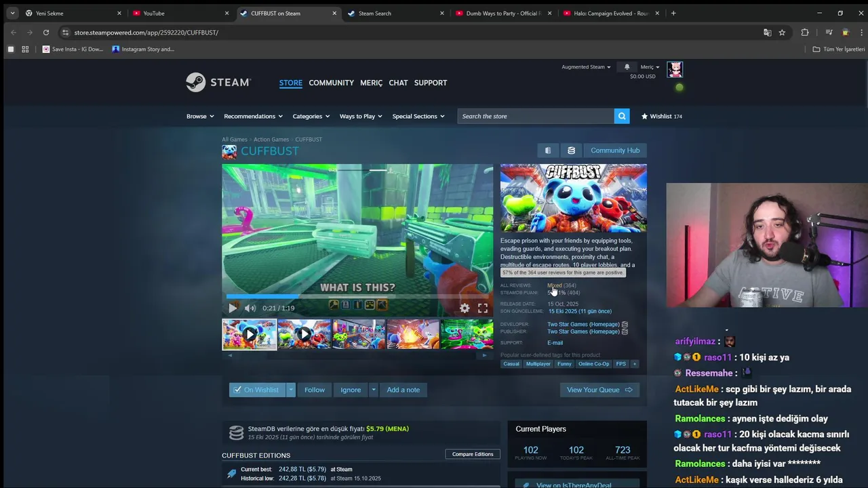
Task: Open the Chrome extensions puzzle icon
Action: click(805, 33)
